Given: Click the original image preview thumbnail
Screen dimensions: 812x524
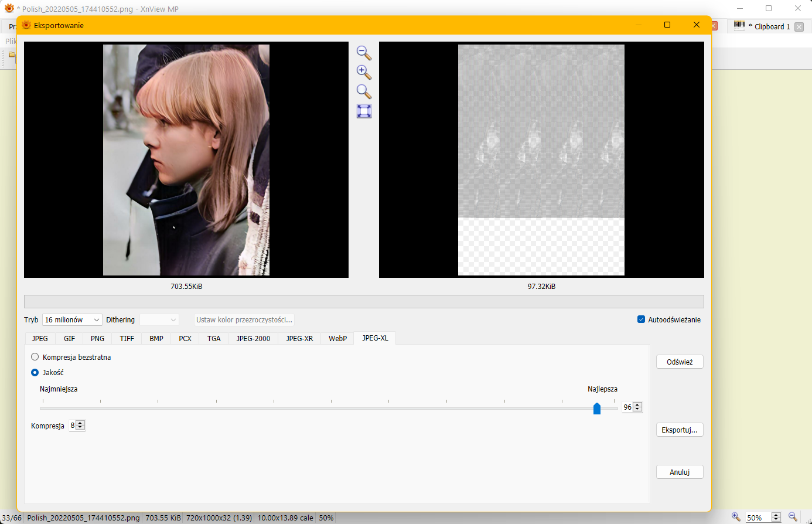Looking at the screenshot, I should click(x=186, y=159).
